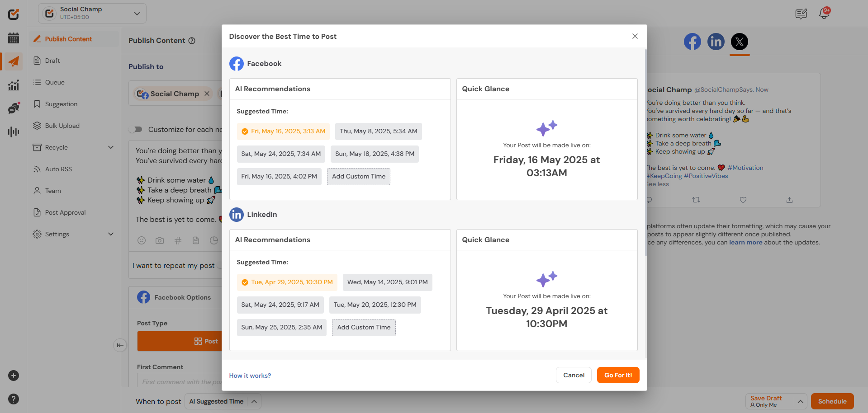This screenshot has width=868, height=413.
Task: Expand the Settings menu
Action: click(x=111, y=234)
